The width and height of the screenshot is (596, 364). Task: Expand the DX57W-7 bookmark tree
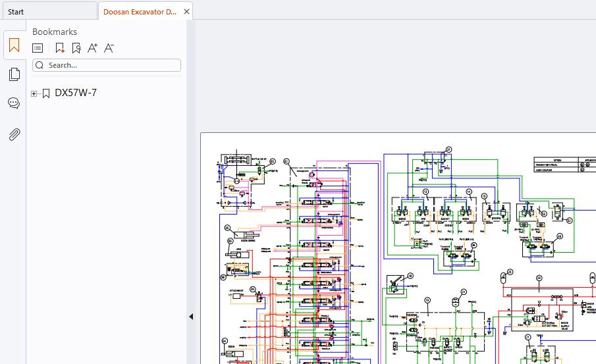(34, 93)
